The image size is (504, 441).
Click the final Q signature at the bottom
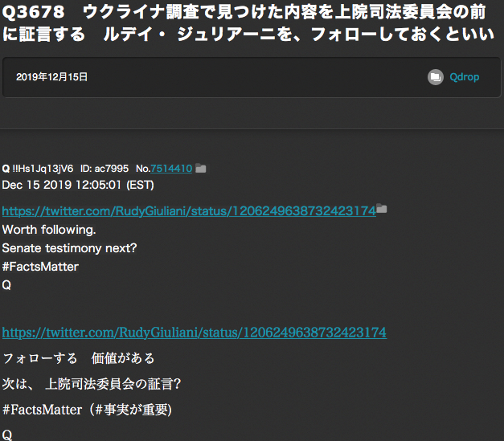pos(7,435)
